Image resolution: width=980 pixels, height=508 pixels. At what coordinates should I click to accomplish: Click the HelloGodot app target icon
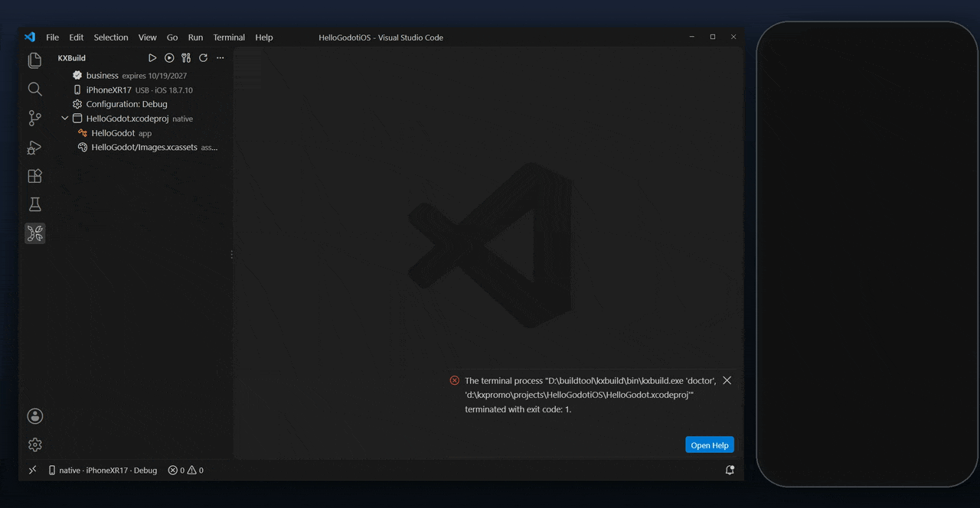83,133
